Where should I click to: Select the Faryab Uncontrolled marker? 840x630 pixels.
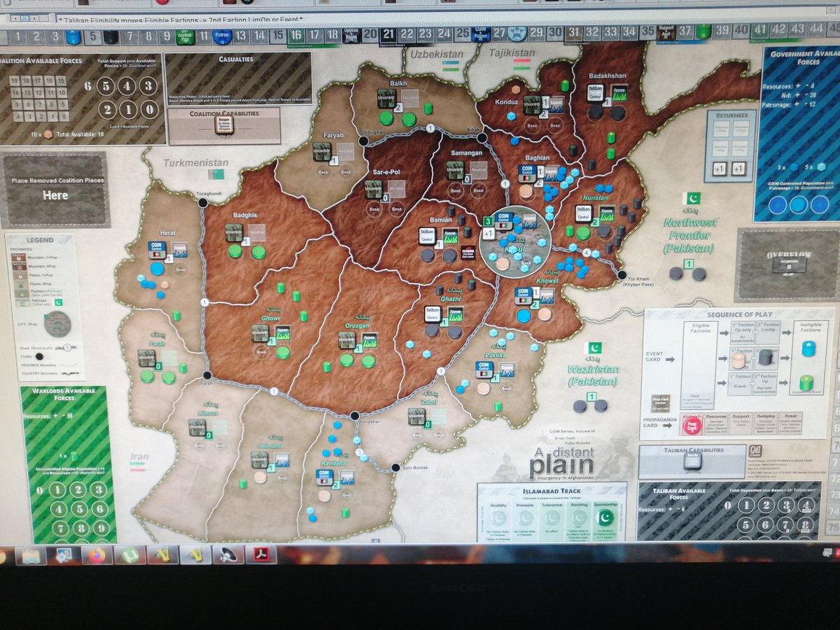coord(321,151)
